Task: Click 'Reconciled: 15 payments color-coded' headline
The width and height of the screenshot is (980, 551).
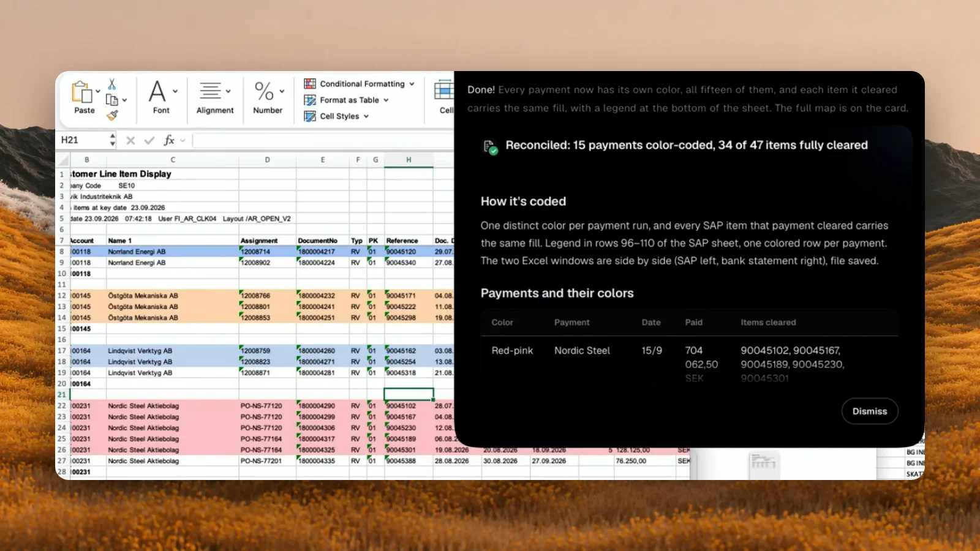Action: [687, 145]
